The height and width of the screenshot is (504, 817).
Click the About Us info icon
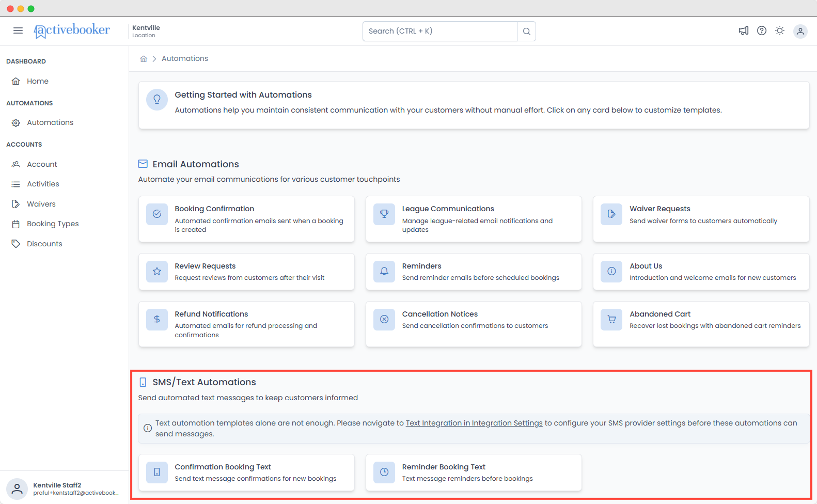611,271
